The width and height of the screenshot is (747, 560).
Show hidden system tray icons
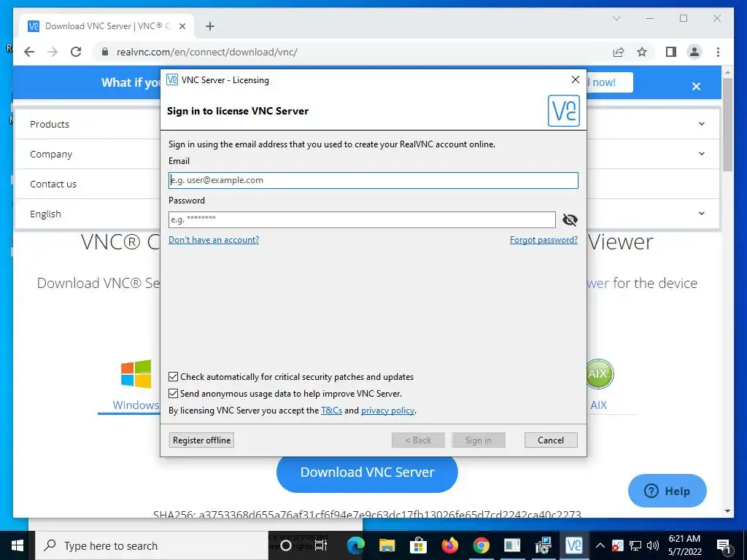click(x=600, y=545)
